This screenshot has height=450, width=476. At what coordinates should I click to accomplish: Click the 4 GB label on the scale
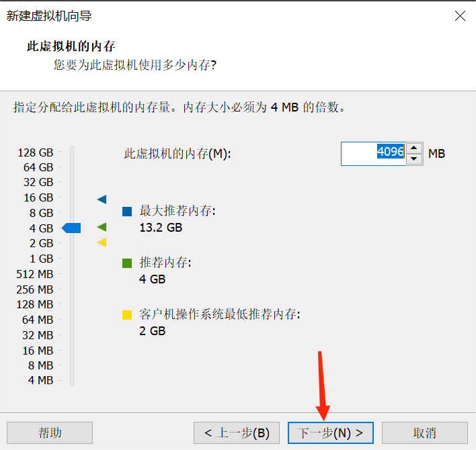coord(41,228)
